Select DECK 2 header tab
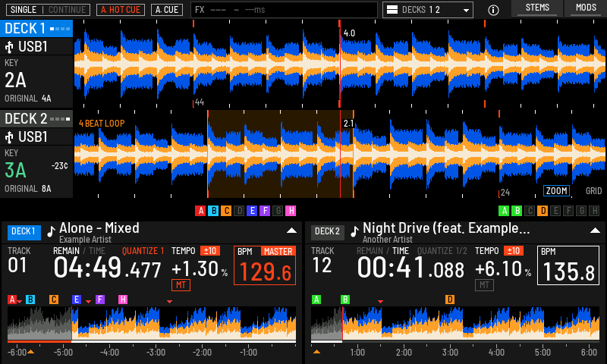Screen dimensions: 607x364 pos(36,119)
